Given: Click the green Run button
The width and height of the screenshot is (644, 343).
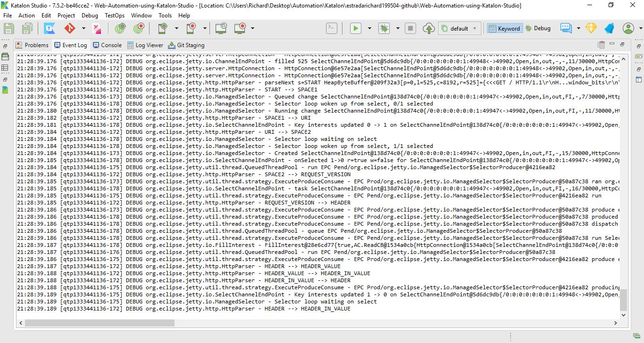Looking at the screenshot, I should (355, 28).
